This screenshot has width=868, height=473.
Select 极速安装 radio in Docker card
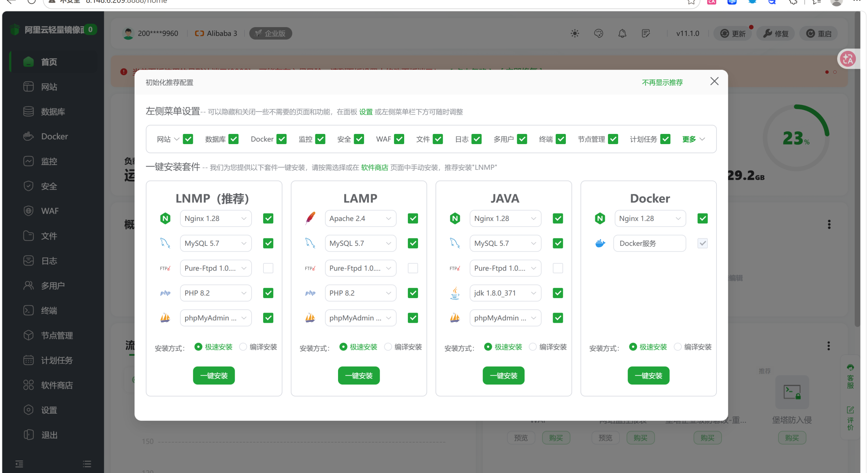tap(633, 347)
